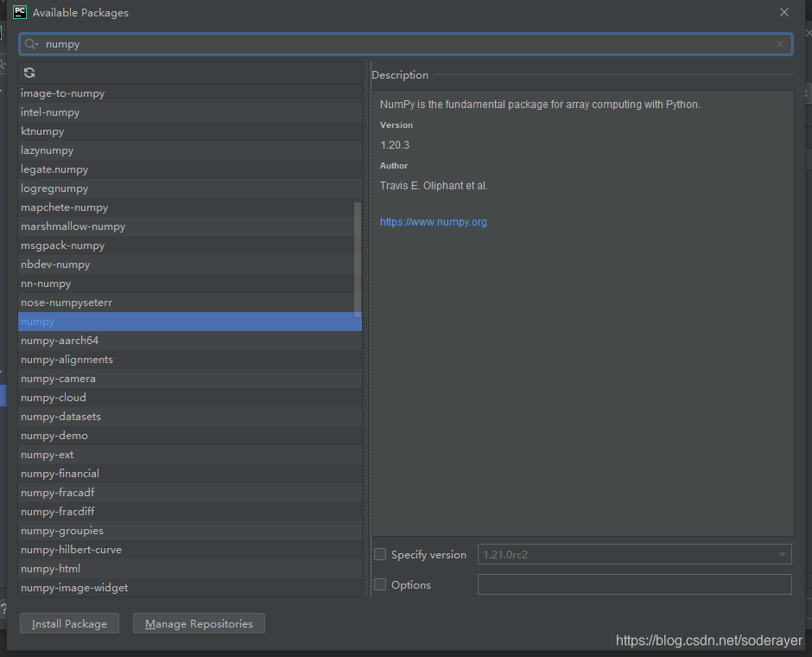This screenshot has height=657, width=812.
Task: Select nn-numpy package
Action: tap(189, 284)
